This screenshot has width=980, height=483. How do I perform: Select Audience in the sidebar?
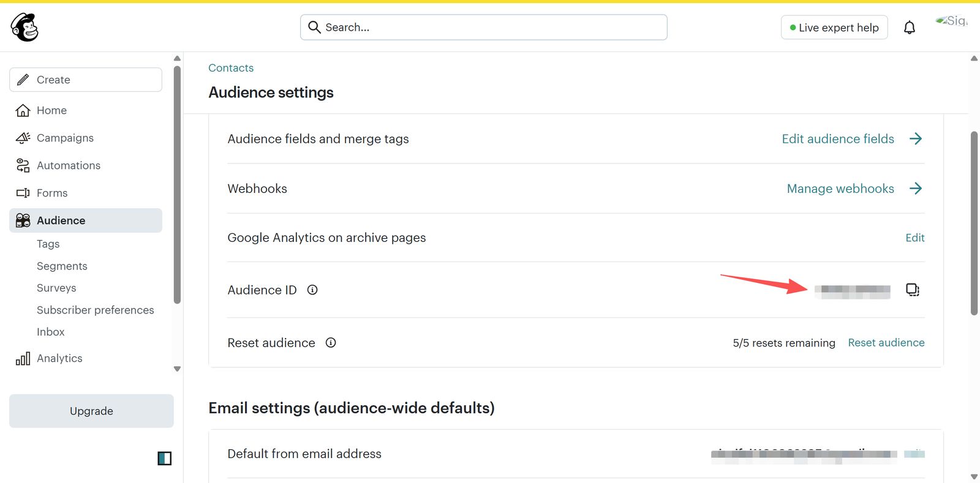pos(86,220)
